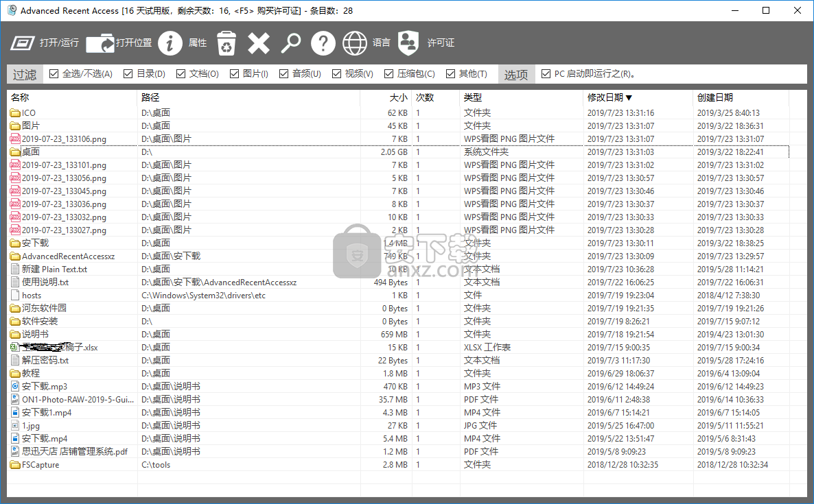Image resolution: width=814 pixels, height=504 pixels.
Task: Toggle the Video (视频) filter checkbox
Action: [x=336, y=73]
